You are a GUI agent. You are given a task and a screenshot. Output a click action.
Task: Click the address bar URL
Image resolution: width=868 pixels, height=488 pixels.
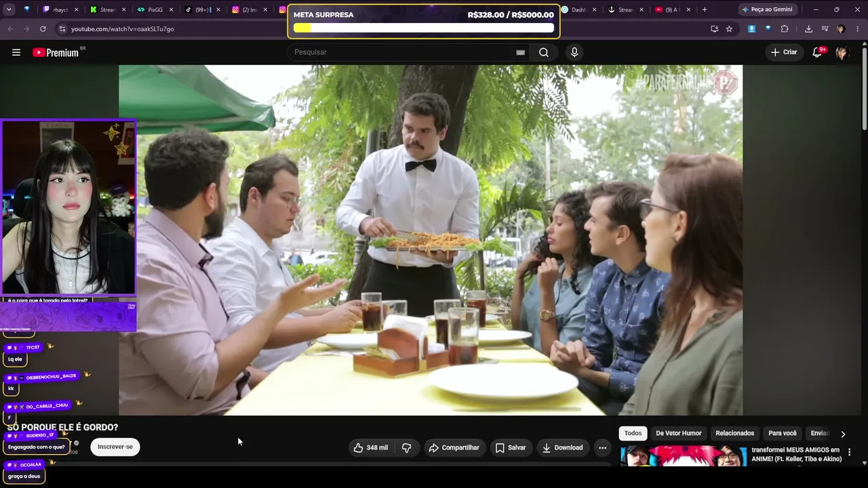point(123,29)
